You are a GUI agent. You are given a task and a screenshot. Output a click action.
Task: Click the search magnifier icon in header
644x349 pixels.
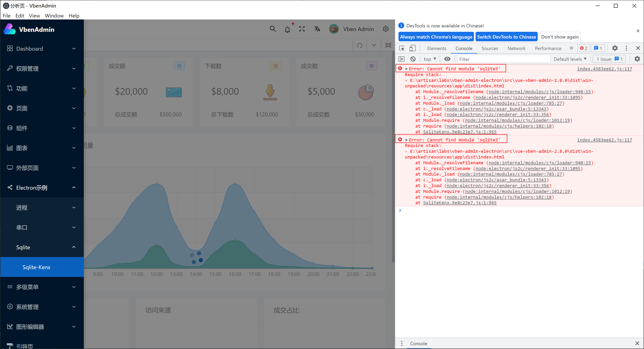pos(273,29)
